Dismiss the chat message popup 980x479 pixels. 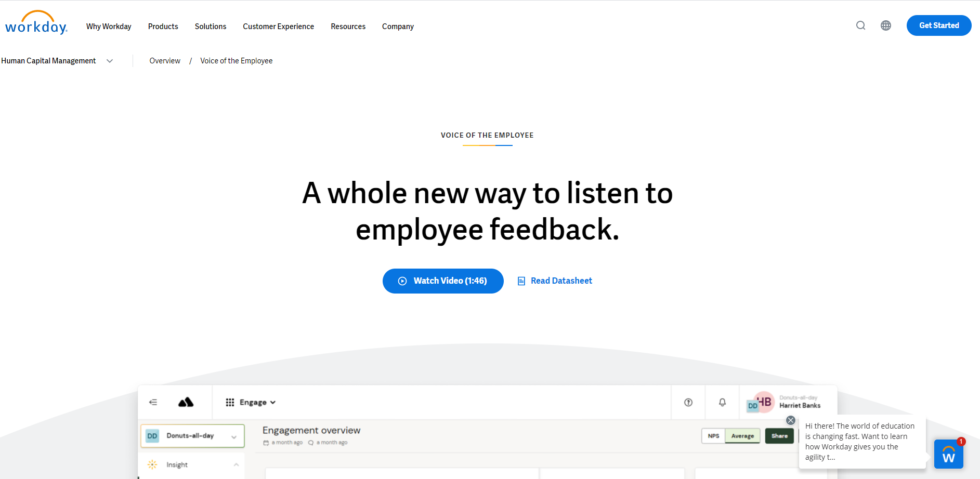[x=791, y=420]
